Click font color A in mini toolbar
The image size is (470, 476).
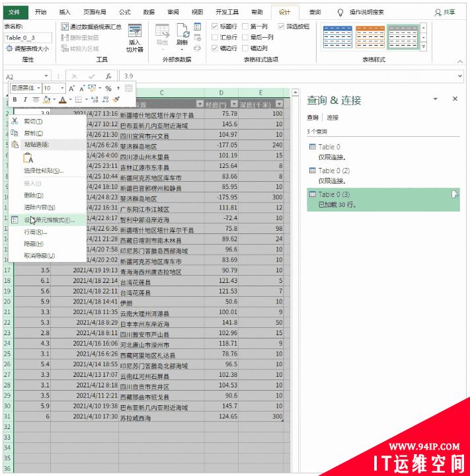(63, 100)
